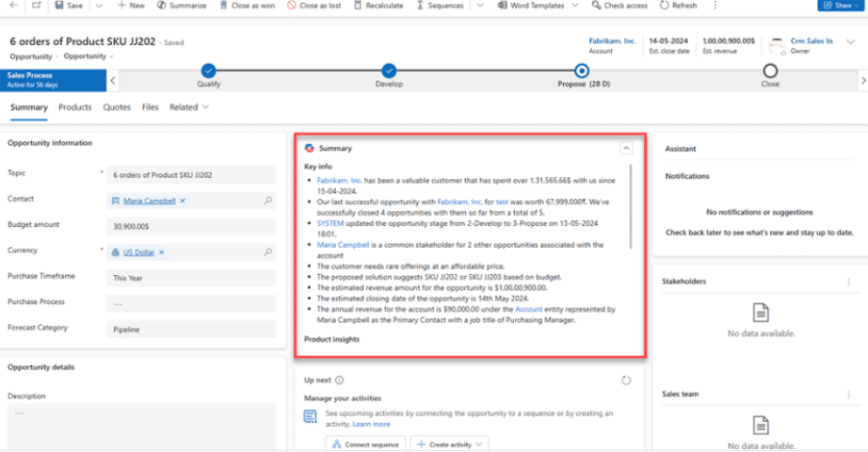Edit the Budget amount field
868x452 pixels.
coord(191,227)
